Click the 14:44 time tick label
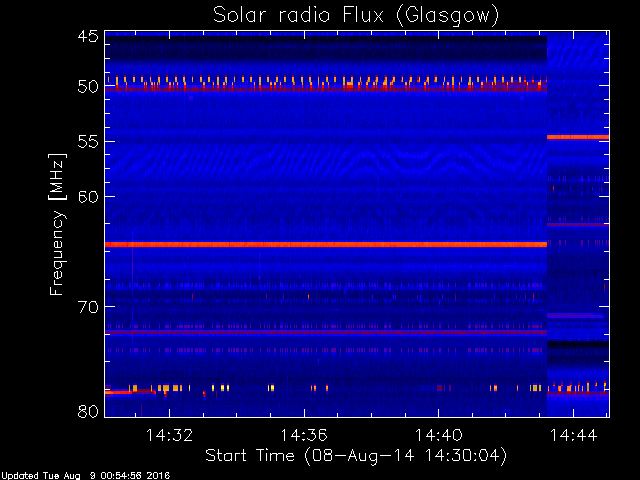 (x=573, y=435)
